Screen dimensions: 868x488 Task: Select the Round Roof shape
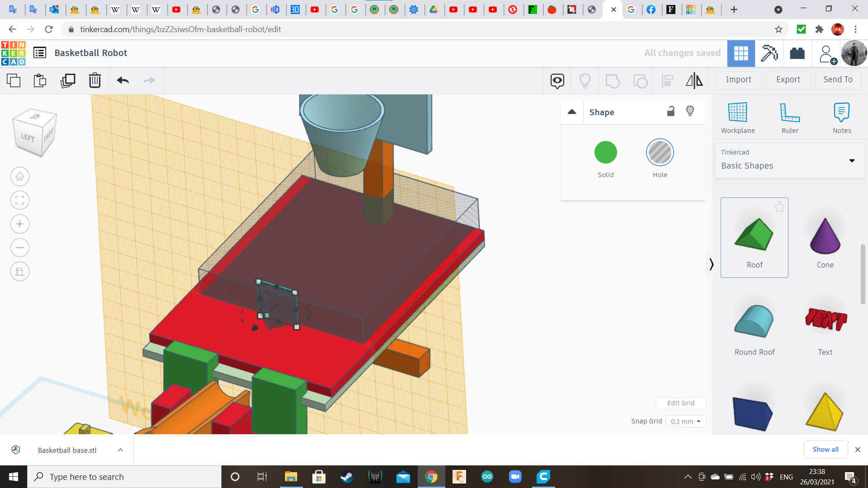[x=754, y=322]
